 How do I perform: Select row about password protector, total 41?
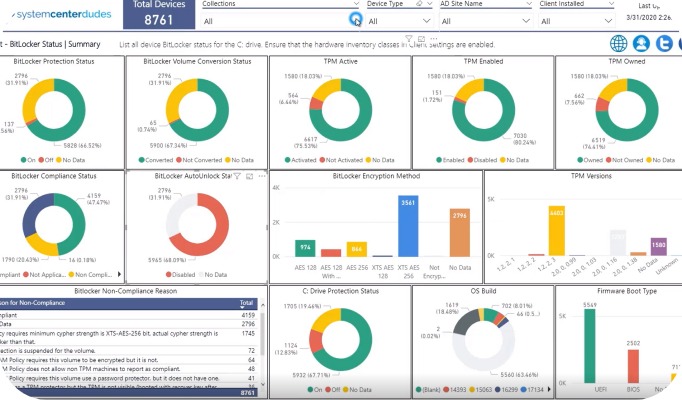[129, 378]
